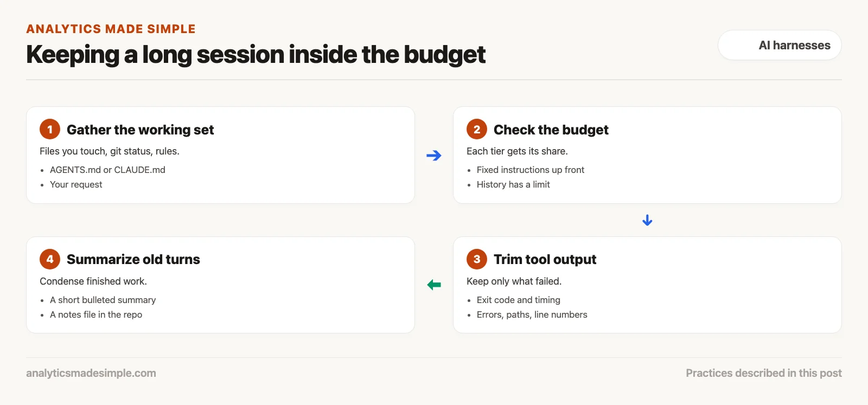The width and height of the screenshot is (868, 405).
Task: Select the orange step 4 circle
Action: coord(50,259)
